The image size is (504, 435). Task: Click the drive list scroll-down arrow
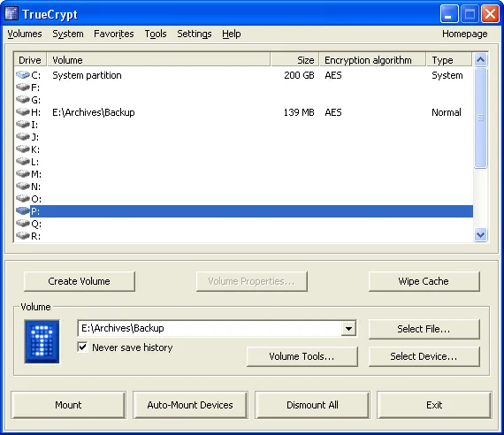480,234
